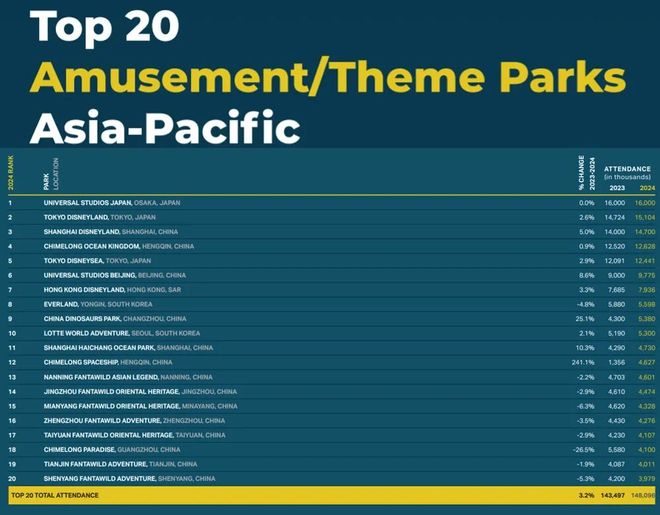
Task: Click the '7,685' 2023 attendance value
Action: tap(617, 290)
